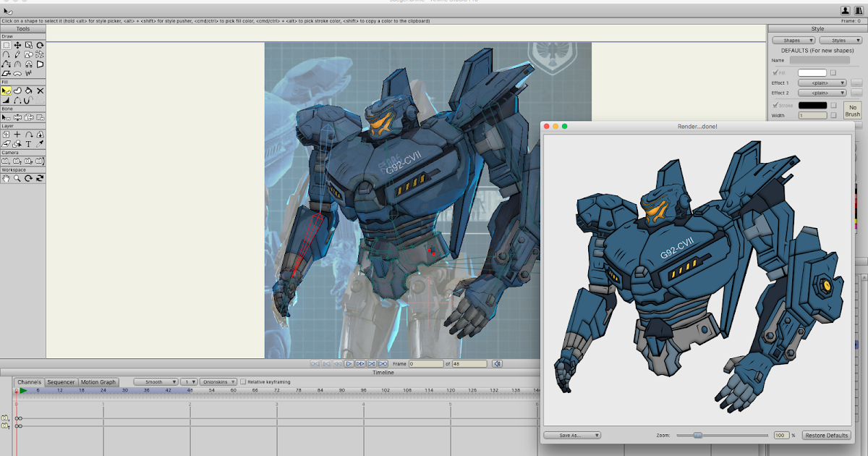Open the Onionskins dropdown
868x456 pixels.
pyautogui.click(x=217, y=381)
